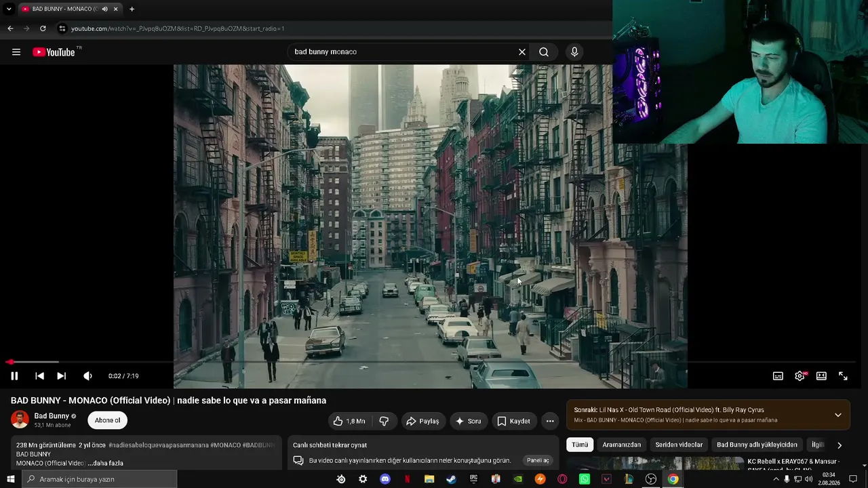Open Opera GX from the taskbar
Viewport: 868px width, 488px height.
point(562,479)
